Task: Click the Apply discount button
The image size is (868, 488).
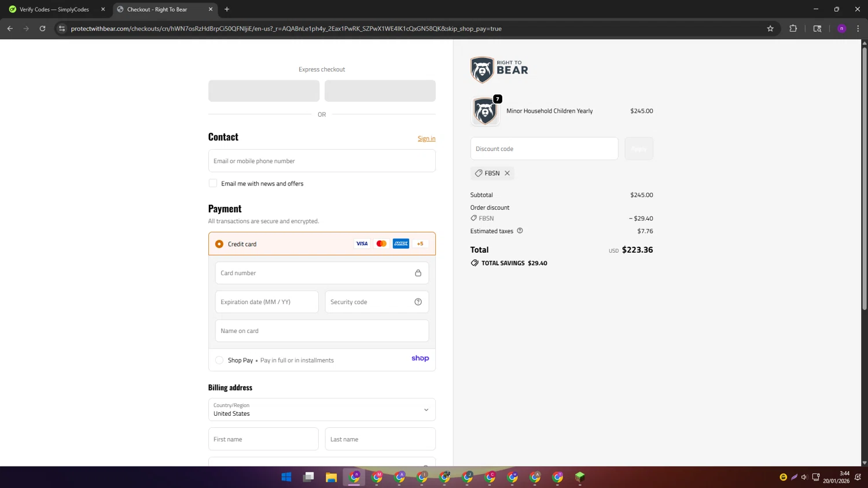Action: click(x=639, y=149)
